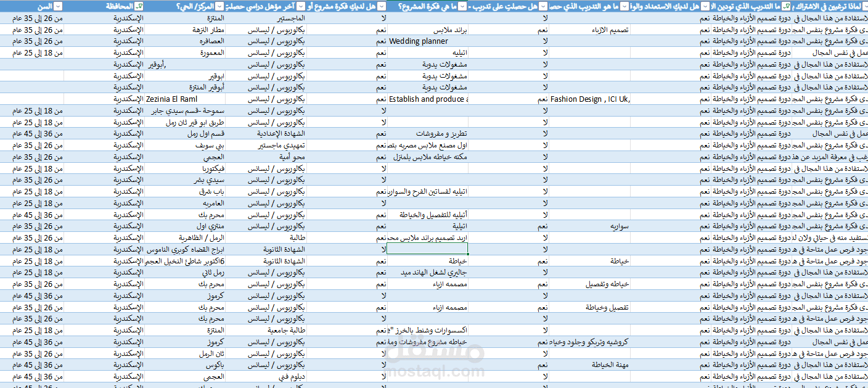Click the Fashion Design , ICI Uk cell
The width and height of the screenshot is (868, 388).
590,99
